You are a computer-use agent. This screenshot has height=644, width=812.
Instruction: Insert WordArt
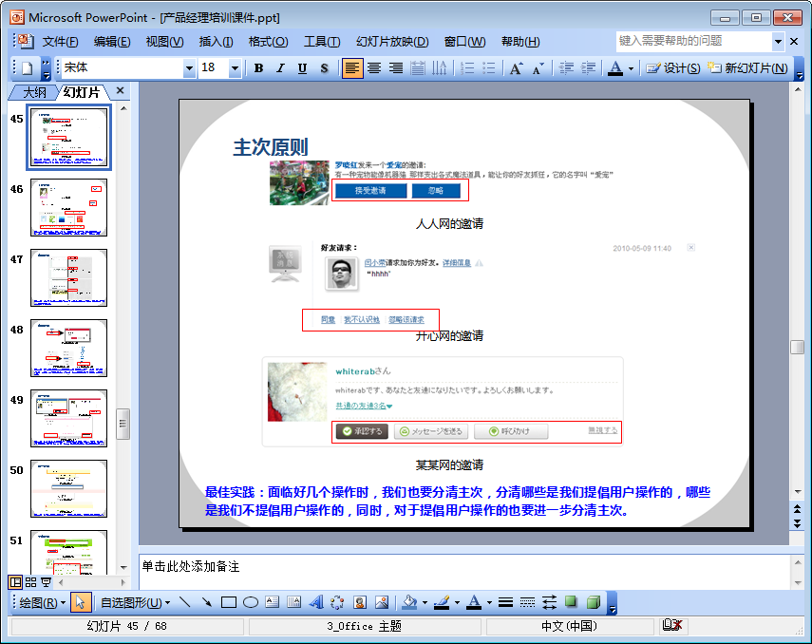coord(316,602)
